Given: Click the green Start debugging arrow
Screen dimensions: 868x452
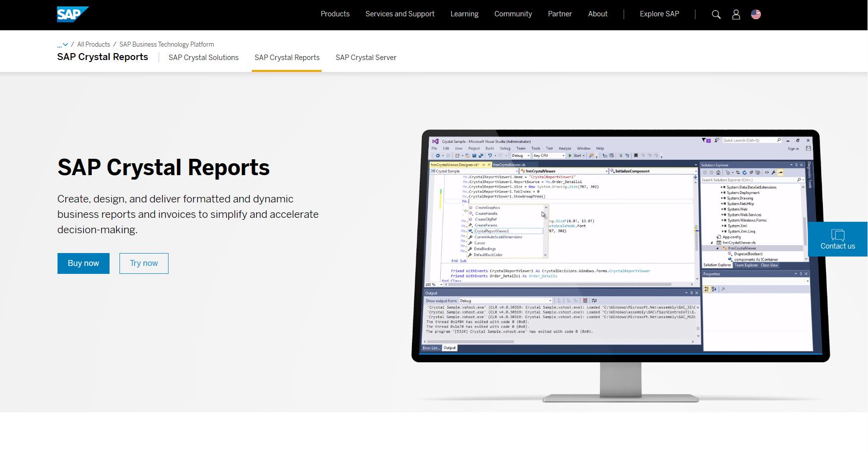Looking at the screenshot, I should tap(570, 155).
